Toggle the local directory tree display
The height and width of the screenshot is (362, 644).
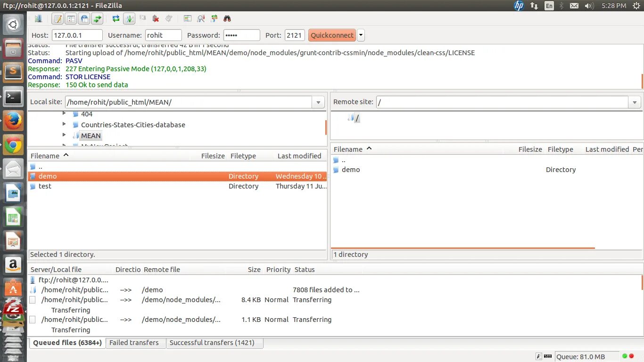click(71, 19)
